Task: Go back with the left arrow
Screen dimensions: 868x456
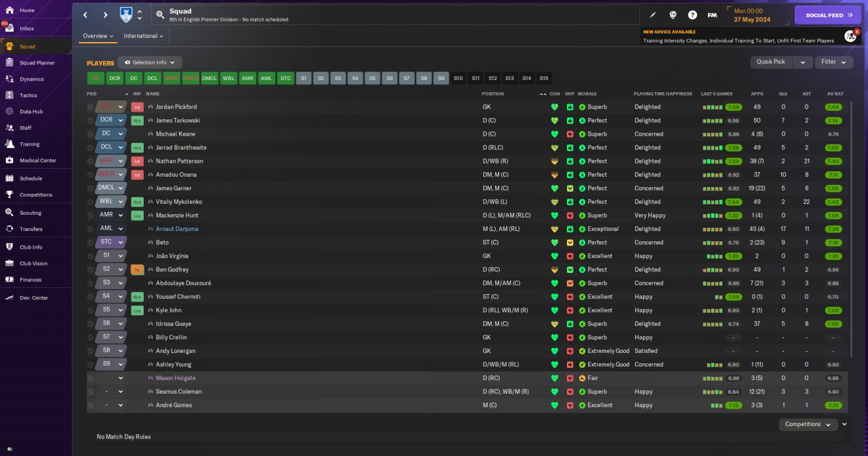Action: (85, 15)
